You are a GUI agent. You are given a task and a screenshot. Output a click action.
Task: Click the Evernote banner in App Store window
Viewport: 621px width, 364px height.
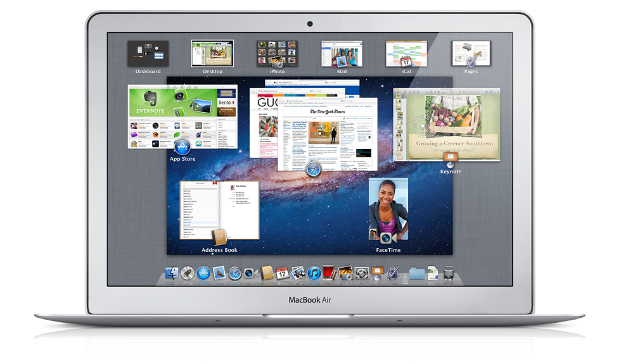[173, 103]
